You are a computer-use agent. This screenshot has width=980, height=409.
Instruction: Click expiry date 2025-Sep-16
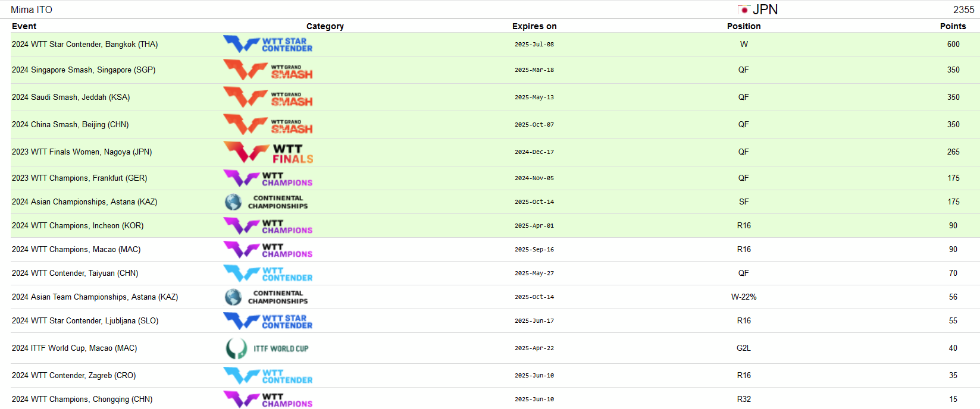pyautogui.click(x=534, y=250)
